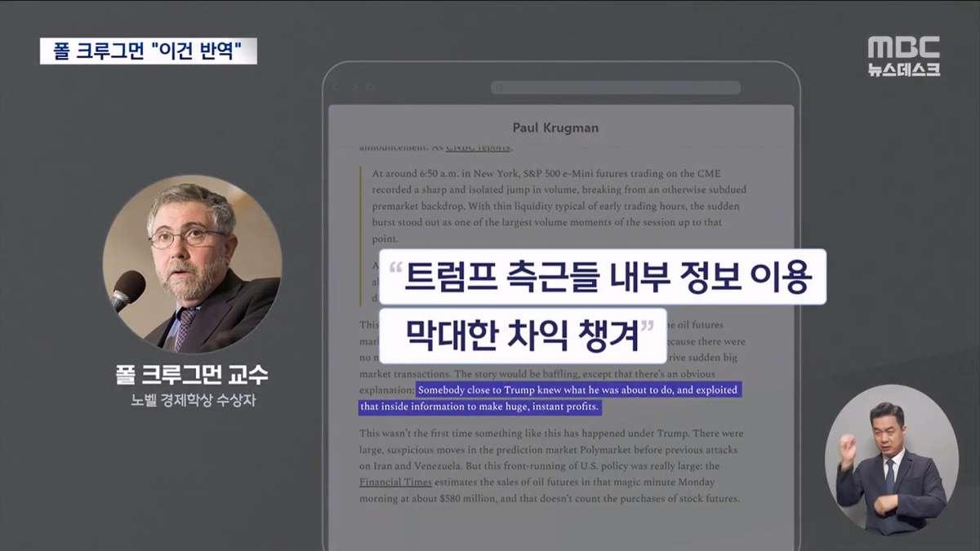Viewport: 980px width, 551px height.
Task: Click the paragraph starting "This wasn't the first time"
Action: point(552,465)
